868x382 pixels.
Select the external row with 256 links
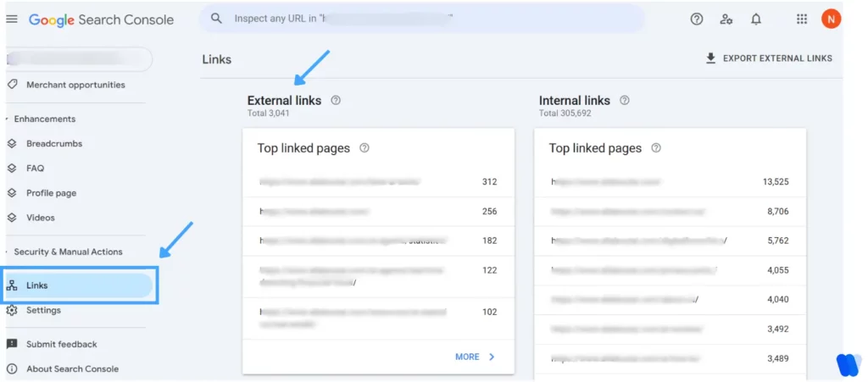click(x=378, y=211)
